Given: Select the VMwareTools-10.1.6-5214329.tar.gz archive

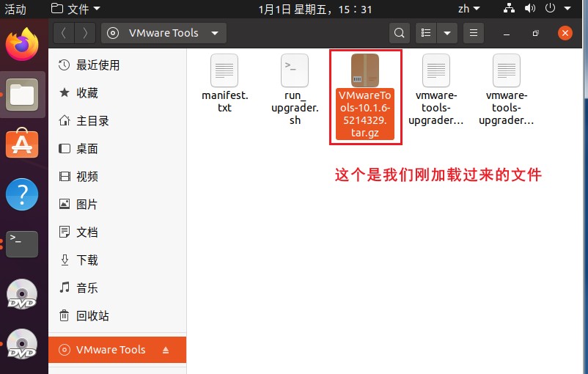Looking at the screenshot, I should pos(365,97).
